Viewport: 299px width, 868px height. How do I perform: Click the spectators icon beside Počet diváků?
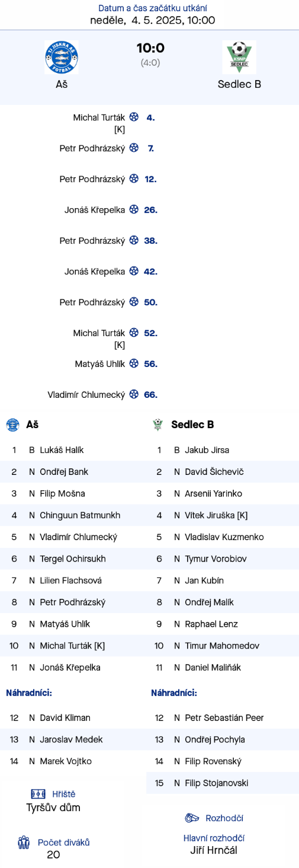pos(24,843)
